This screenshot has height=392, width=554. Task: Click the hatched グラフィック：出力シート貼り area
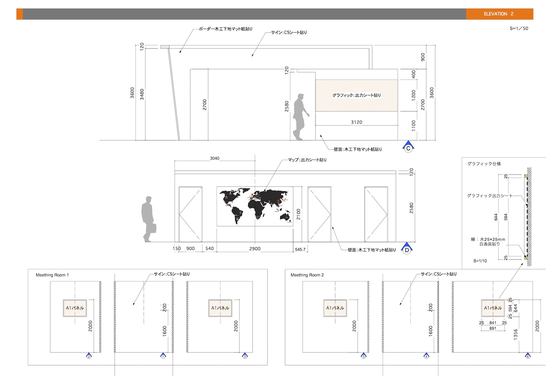click(x=356, y=95)
